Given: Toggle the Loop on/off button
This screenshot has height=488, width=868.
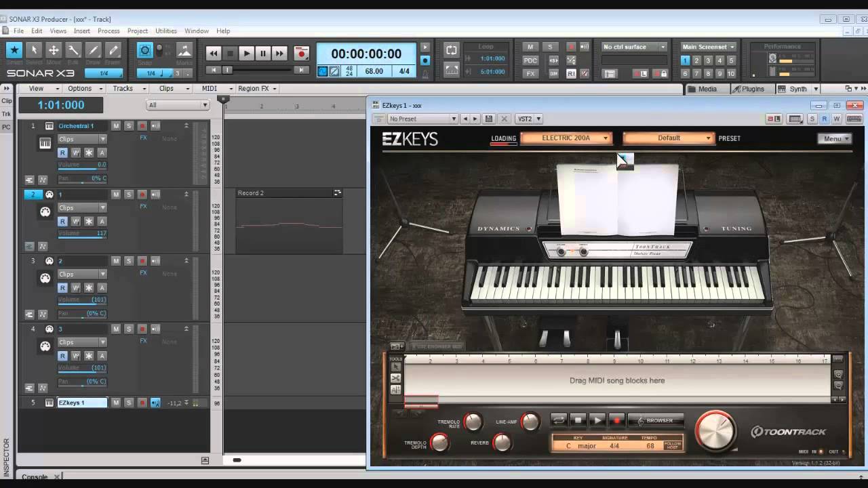Looking at the screenshot, I should (452, 50).
